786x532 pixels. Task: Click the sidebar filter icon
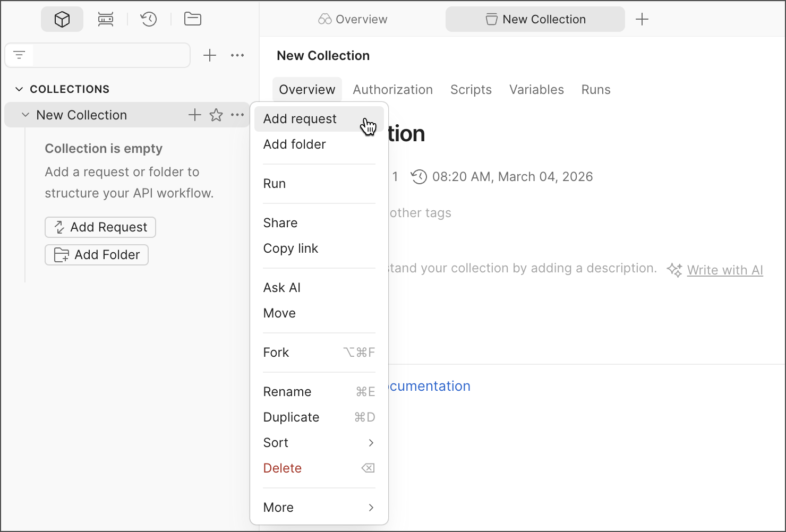[x=20, y=55]
